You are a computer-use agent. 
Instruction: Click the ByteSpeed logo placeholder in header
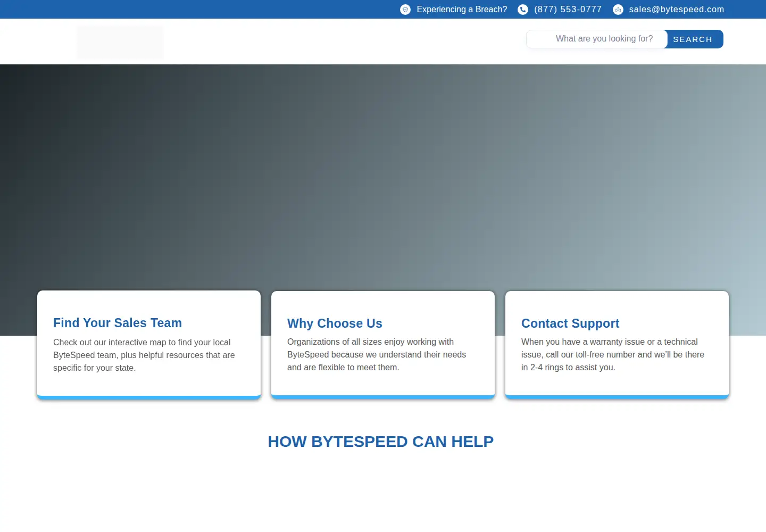[120, 42]
